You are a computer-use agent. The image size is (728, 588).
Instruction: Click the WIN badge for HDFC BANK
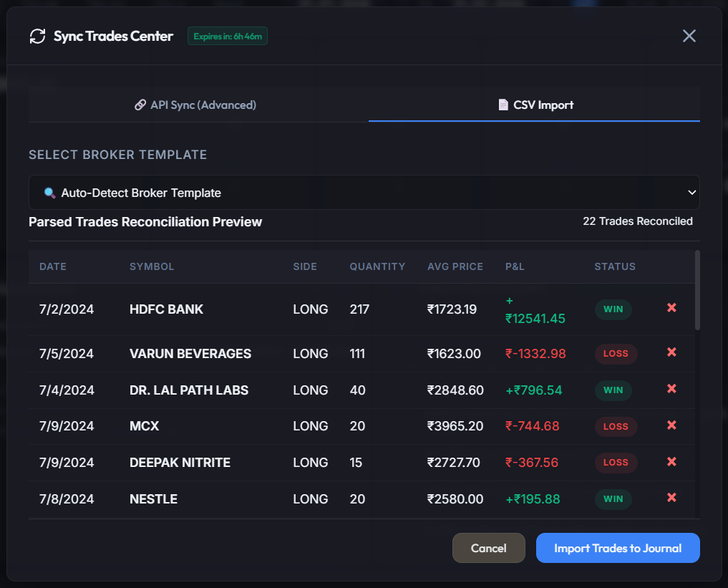pos(613,309)
